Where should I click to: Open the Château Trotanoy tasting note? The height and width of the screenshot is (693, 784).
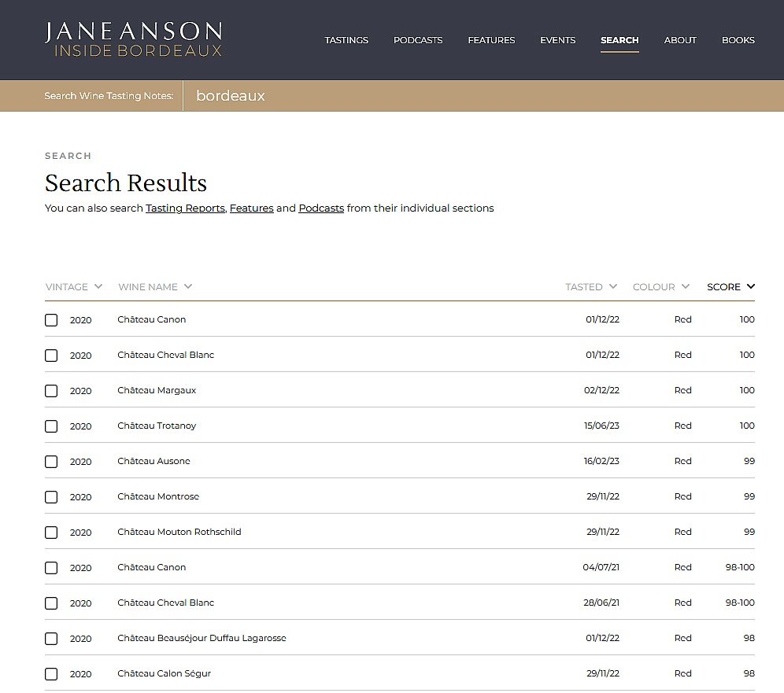[x=157, y=426]
